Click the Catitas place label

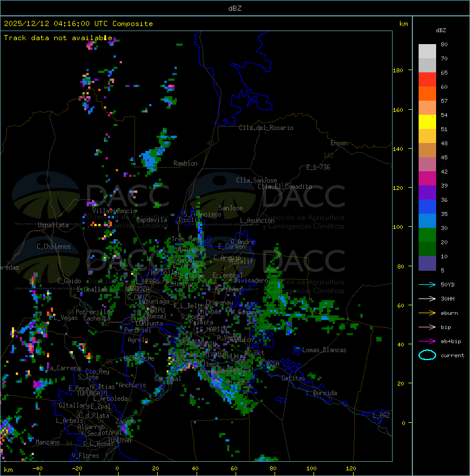pyautogui.click(x=293, y=378)
